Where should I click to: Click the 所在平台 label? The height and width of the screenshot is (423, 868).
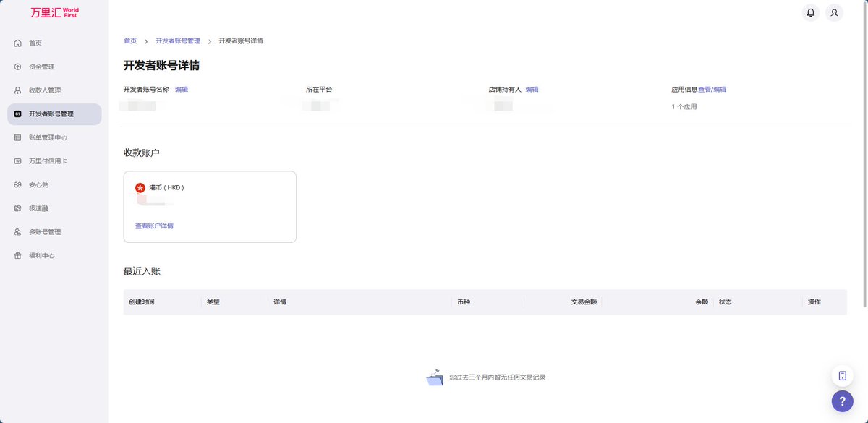pyautogui.click(x=319, y=90)
